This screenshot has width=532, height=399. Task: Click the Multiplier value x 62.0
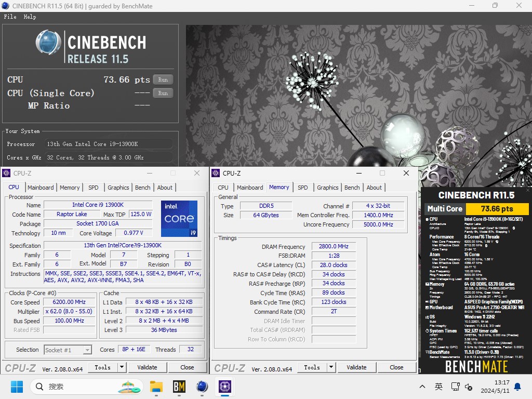pos(69,311)
